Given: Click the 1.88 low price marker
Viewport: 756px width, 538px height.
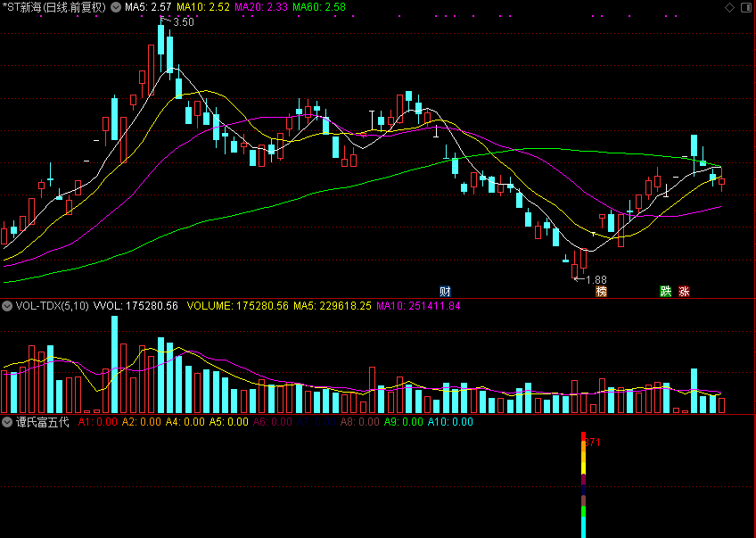Looking at the screenshot, I should point(596,280).
